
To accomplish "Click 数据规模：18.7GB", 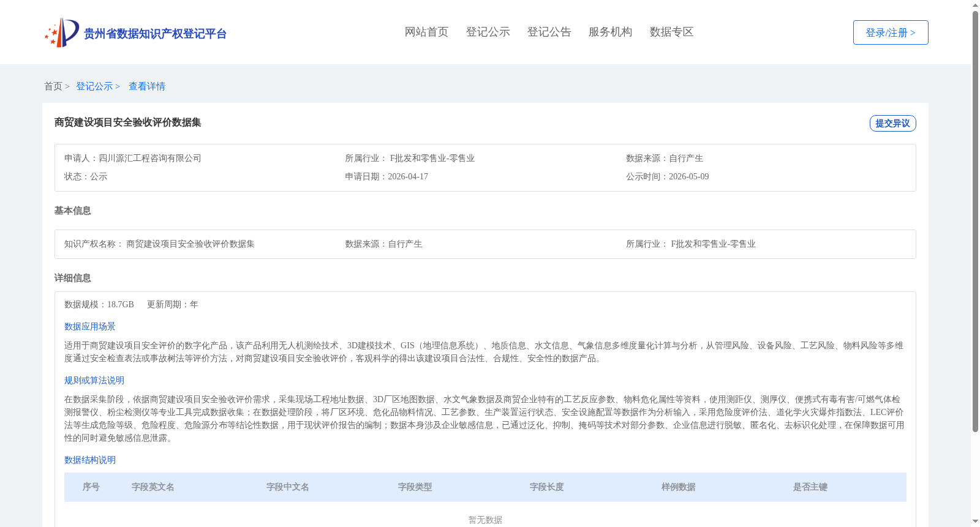I will pos(99,304).
